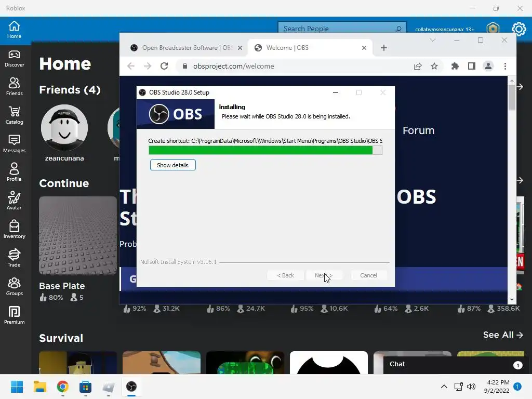
Task: Open clock showing 4:22 PM
Action: pyautogui.click(x=497, y=387)
